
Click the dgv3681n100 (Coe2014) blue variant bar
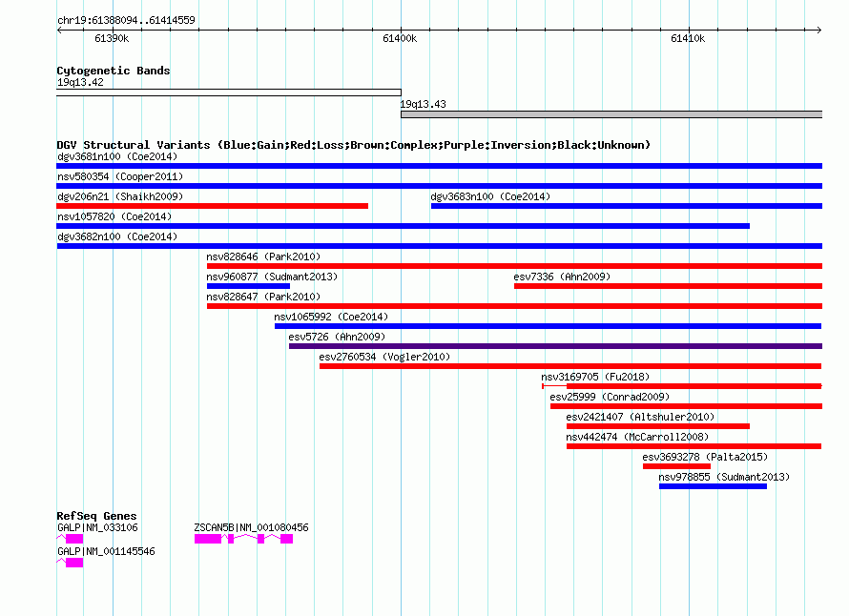coord(439,166)
